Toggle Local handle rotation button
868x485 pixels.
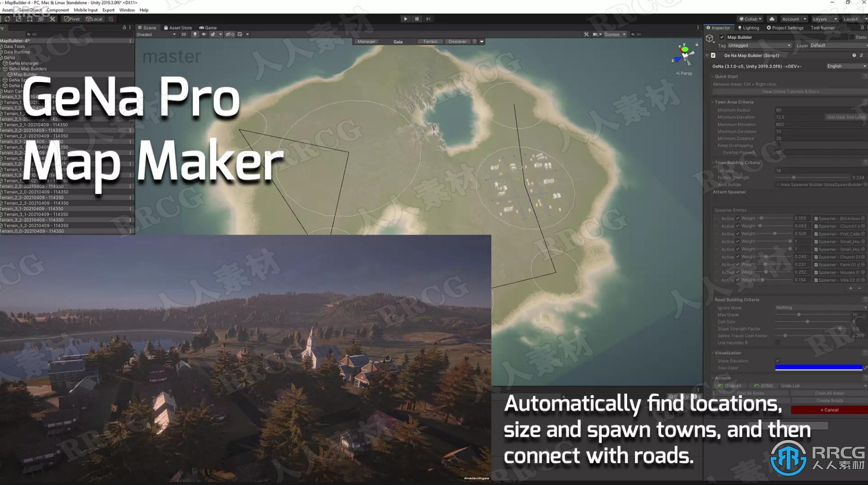[x=94, y=19]
